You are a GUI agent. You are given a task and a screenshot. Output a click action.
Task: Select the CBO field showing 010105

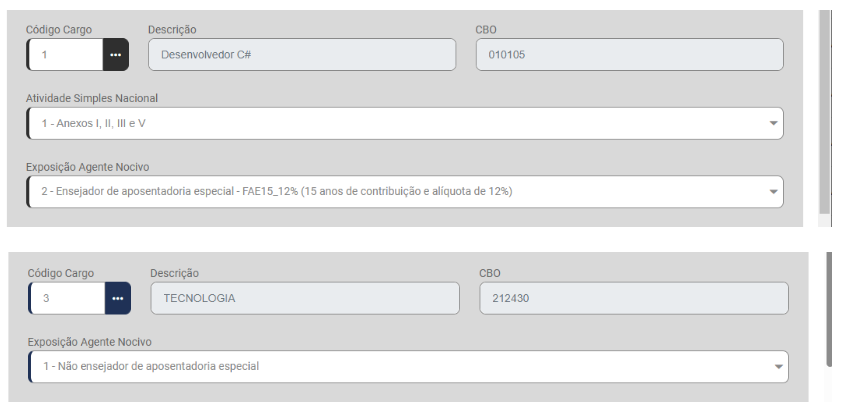629,54
